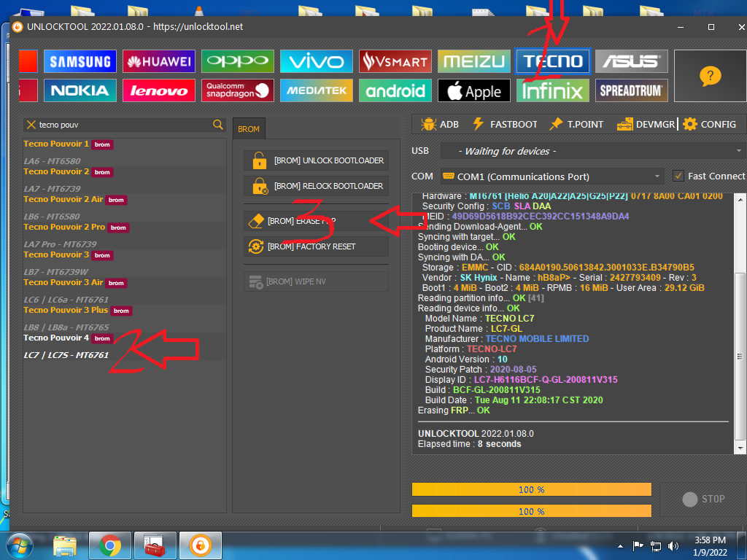Viewport: 747px width, 560px height.
Task: Select the Nokia brand icon
Action: pos(80,90)
